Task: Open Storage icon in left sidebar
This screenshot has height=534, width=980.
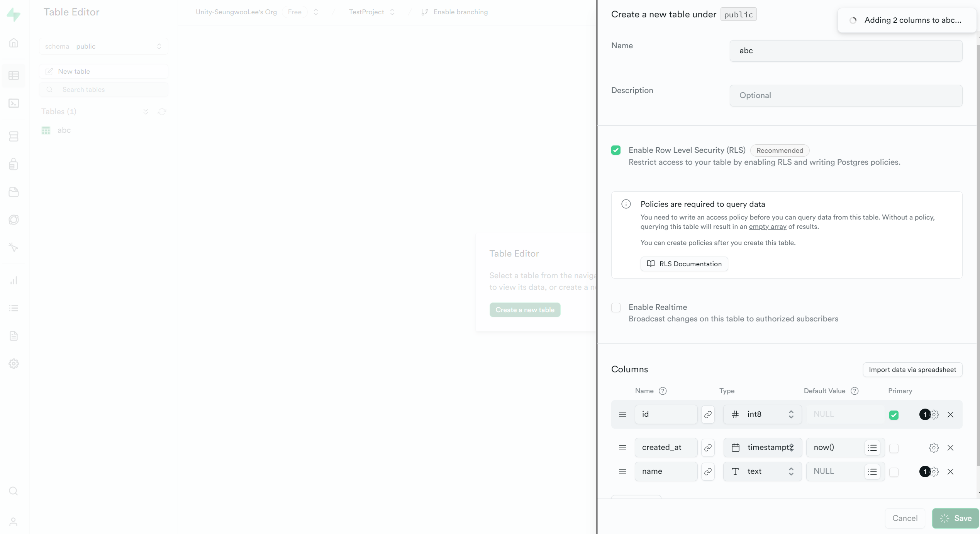Action: [14, 192]
